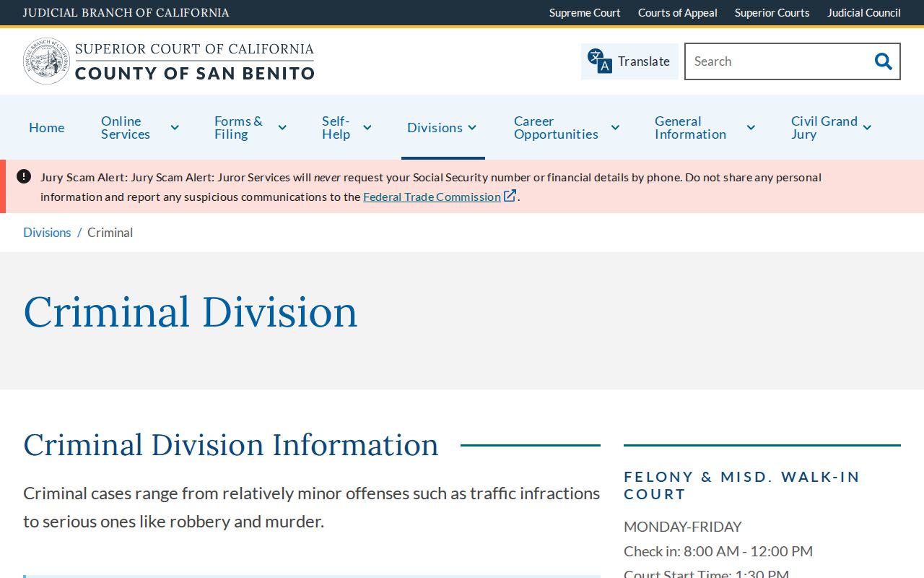
Task: Click the Divisions breadcrumb link
Action: tap(47, 233)
